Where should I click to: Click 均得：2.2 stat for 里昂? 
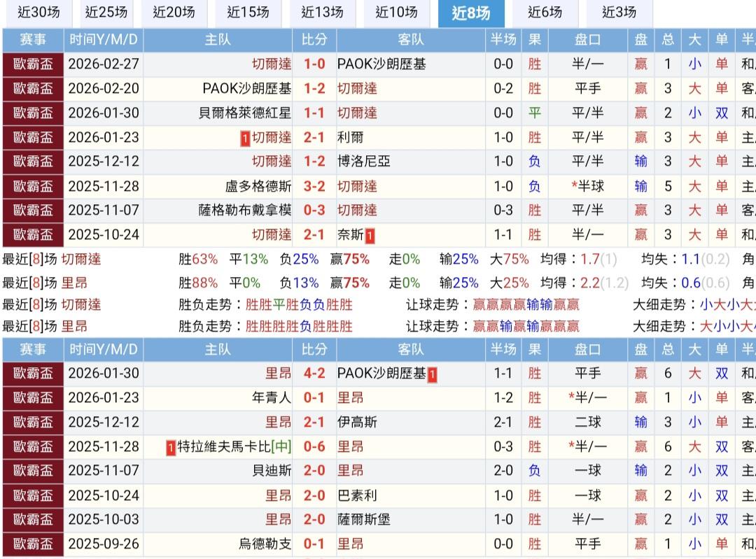[584, 283]
